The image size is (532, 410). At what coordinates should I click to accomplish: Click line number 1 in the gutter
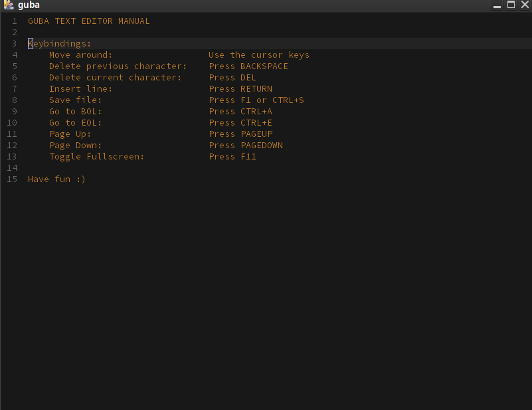click(15, 21)
